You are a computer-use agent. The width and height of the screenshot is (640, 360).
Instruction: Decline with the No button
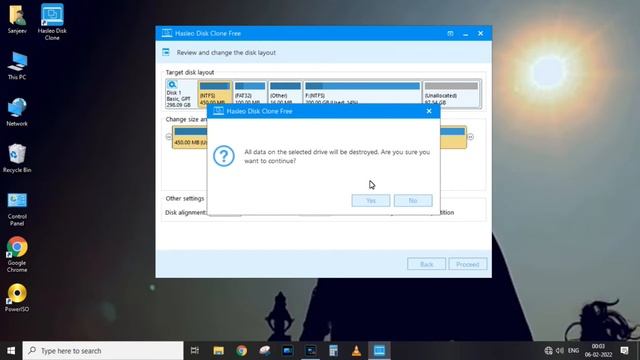pos(413,200)
